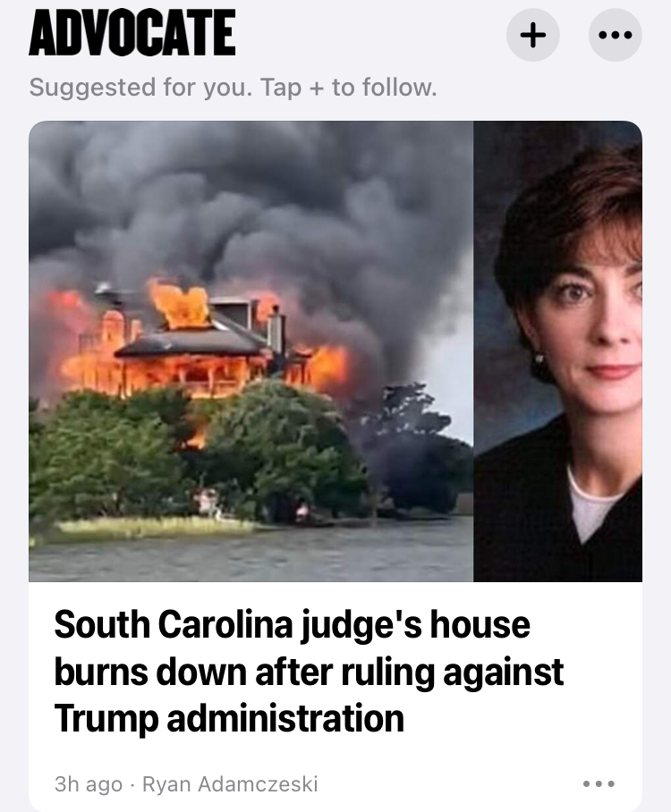671x812 pixels.
Task: Click the ADVOCATE publication logo
Action: pos(132,32)
